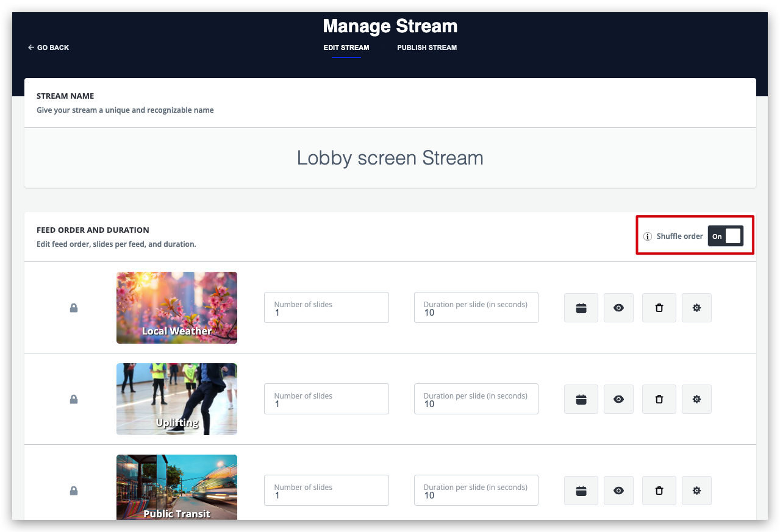This screenshot has width=780, height=532.
Task: Click the Uplifting feed thumbnail
Action: click(x=177, y=399)
